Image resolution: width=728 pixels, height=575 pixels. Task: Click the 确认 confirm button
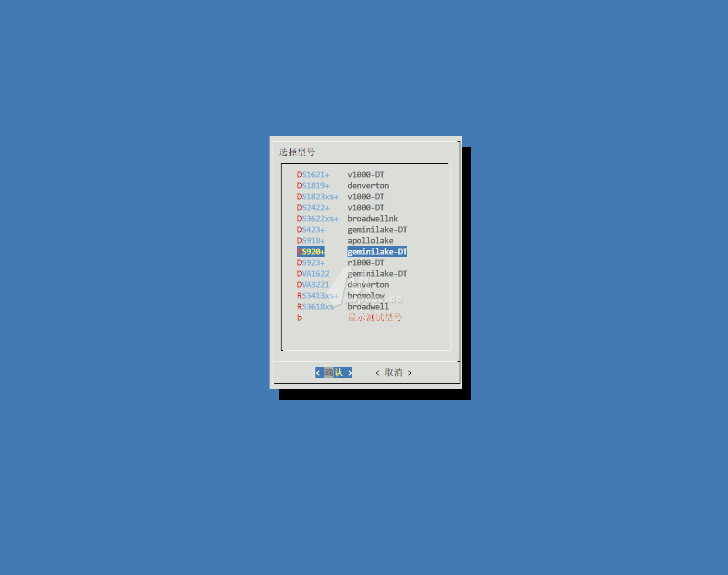click(x=334, y=372)
